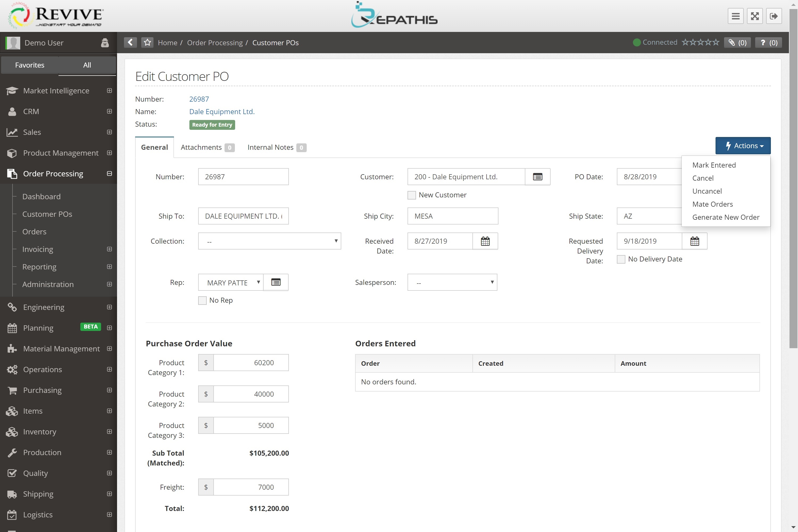
Task: Add page to favorites with star icon
Action: point(147,42)
